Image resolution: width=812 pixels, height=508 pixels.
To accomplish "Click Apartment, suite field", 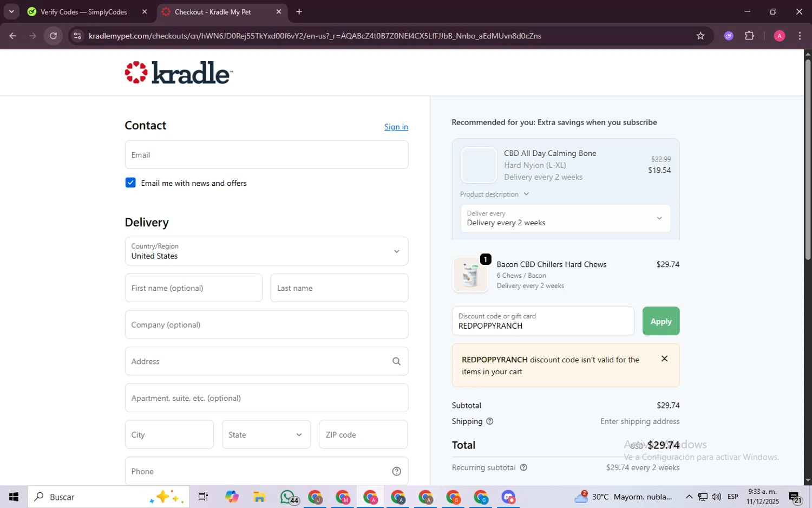I will (266, 398).
